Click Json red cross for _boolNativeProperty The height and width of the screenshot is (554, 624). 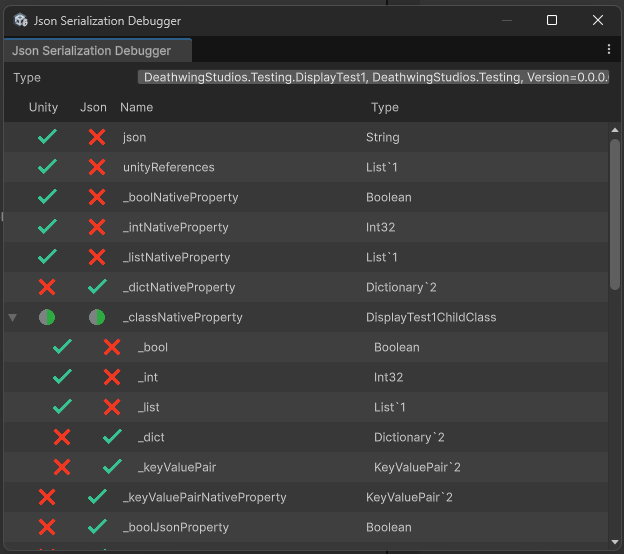(x=97, y=197)
